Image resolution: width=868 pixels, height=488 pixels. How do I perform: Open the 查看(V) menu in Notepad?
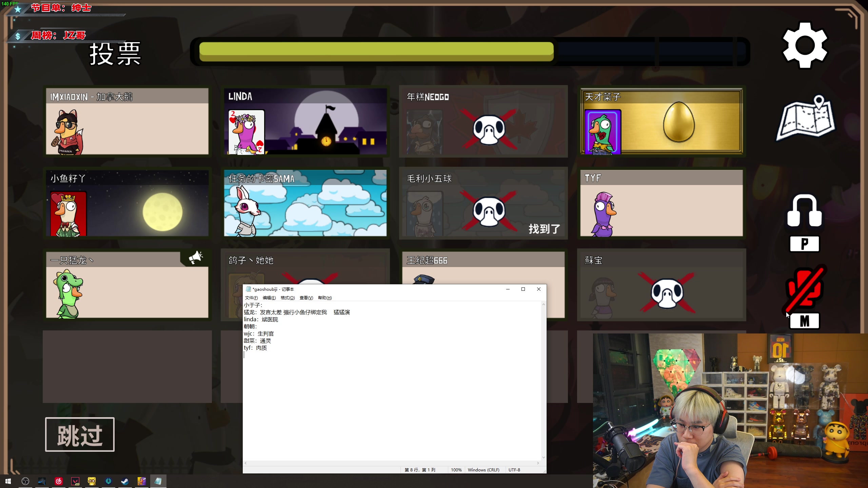(306, 298)
